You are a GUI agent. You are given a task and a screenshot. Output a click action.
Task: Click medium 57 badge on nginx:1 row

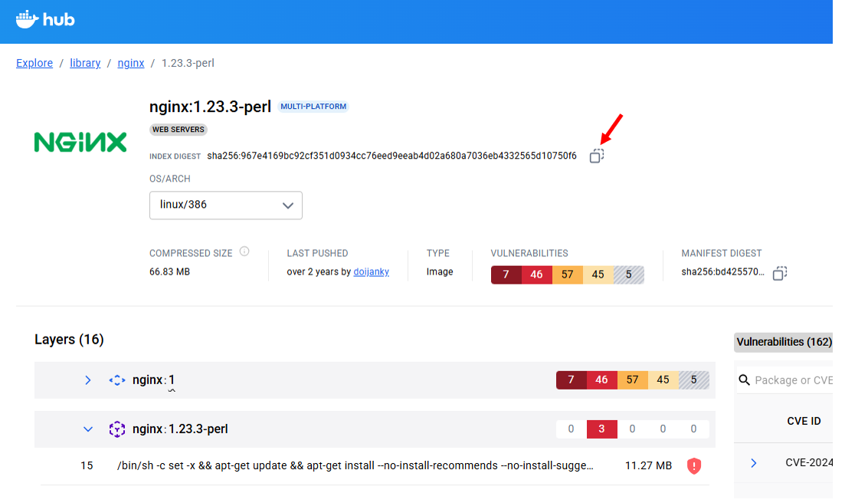tap(633, 380)
